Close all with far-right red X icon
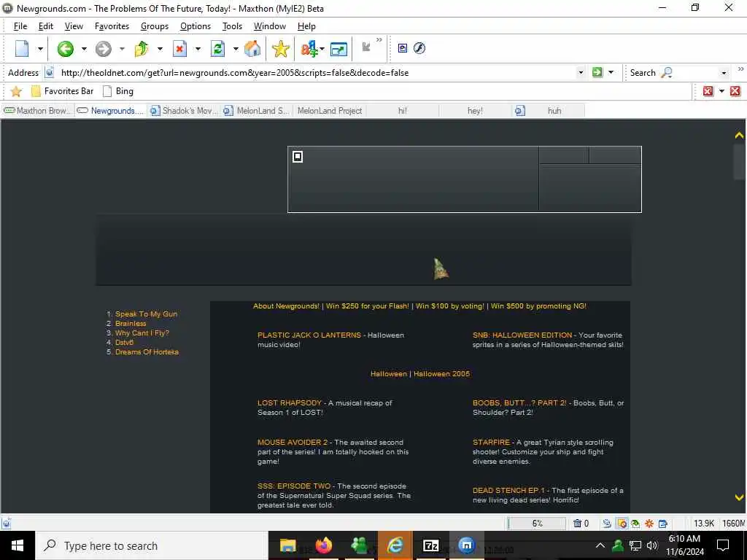The height and width of the screenshot is (560, 747). 735,91
